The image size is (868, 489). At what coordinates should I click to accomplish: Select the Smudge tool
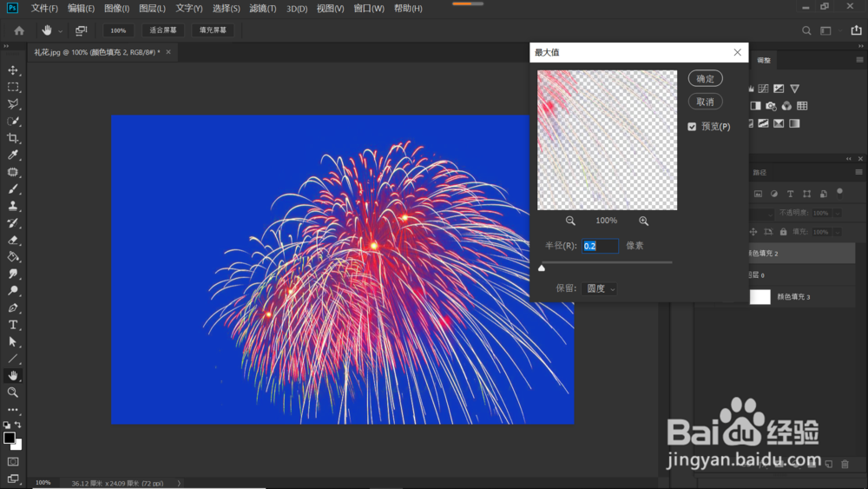pyautogui.click(x=13, y=274)
